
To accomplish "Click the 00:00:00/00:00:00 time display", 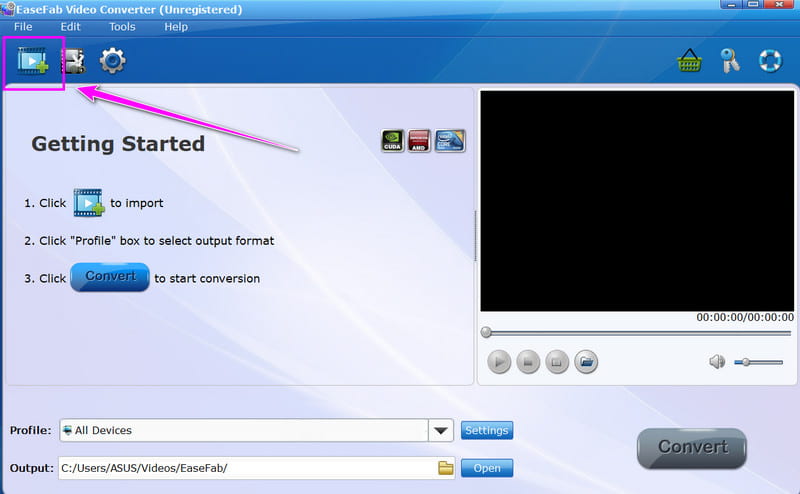I will click(745, 317).
